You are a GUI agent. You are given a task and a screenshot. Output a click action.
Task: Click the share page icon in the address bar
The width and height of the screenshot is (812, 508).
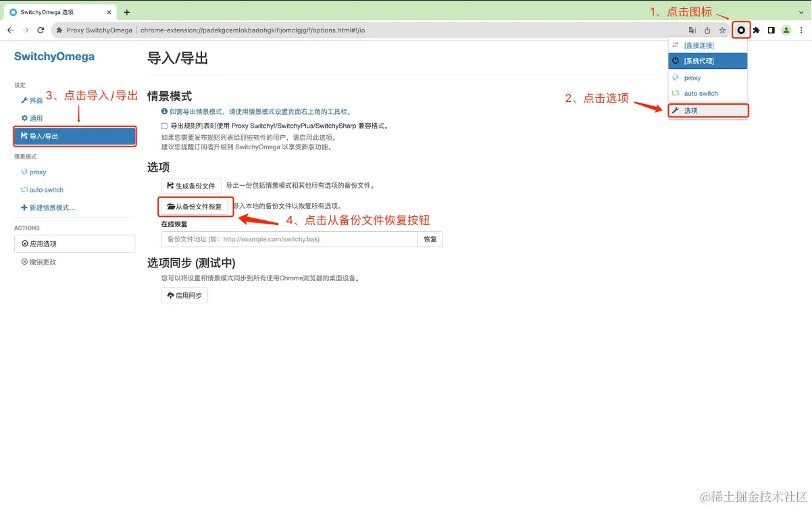tap(707, 30)
